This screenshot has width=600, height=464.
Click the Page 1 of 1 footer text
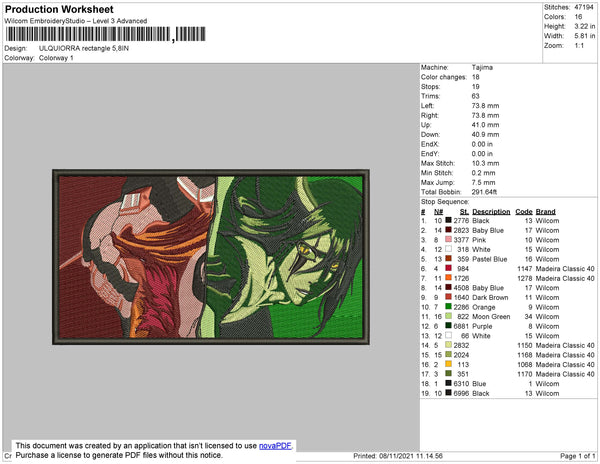pos(577,456)
